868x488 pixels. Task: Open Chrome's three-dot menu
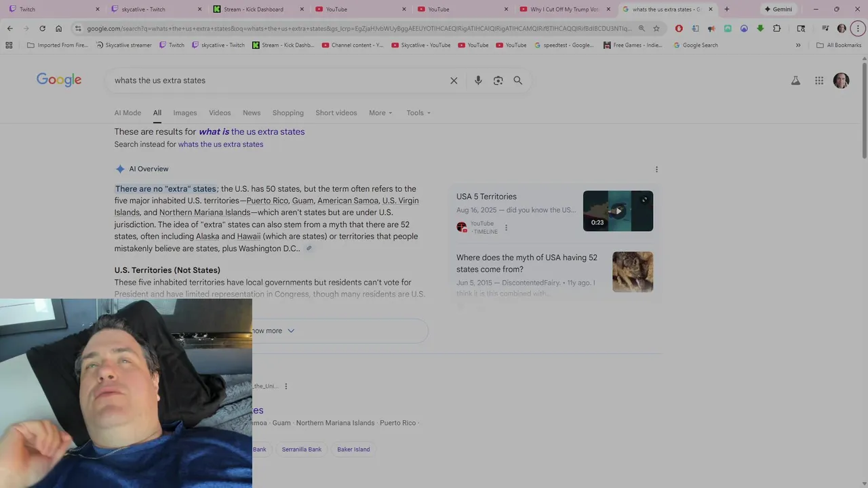(857, 28)
